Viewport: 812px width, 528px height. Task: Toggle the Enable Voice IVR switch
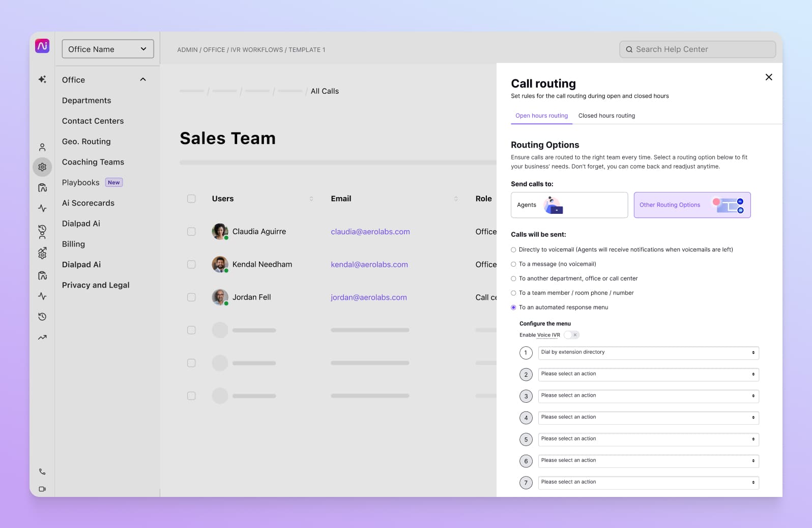pos(571,335)
